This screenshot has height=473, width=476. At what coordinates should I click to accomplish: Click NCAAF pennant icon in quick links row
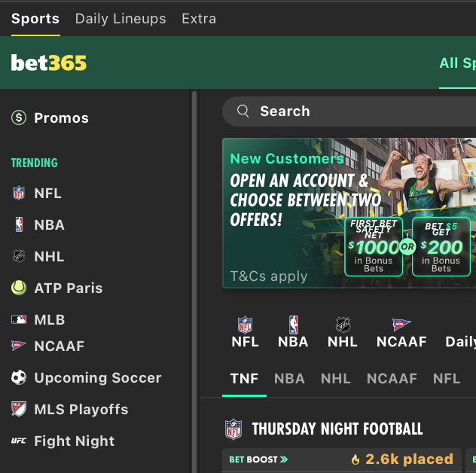pos(401,325)
